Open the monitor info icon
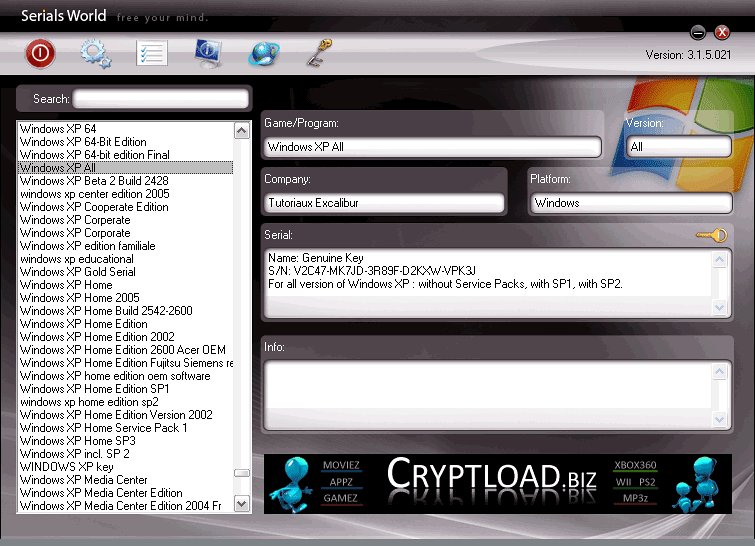Viewport: 755px width, 546px height. pos(208,53)
